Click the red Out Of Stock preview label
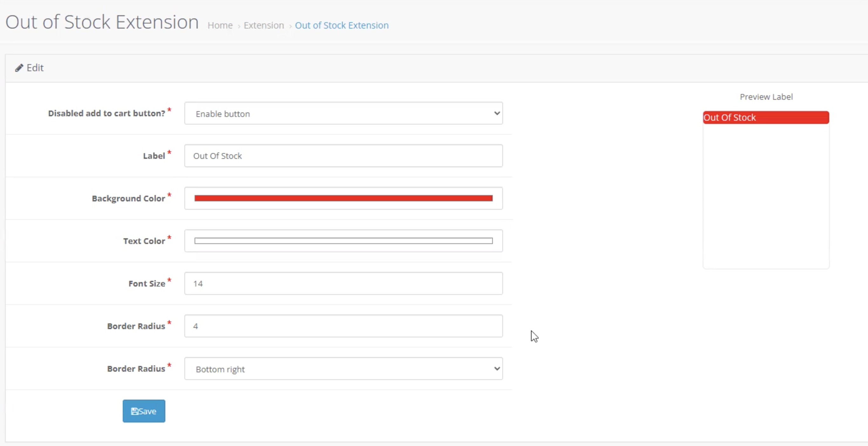Image resolution: width=868 pixels, height=446 pixels. 766,118
